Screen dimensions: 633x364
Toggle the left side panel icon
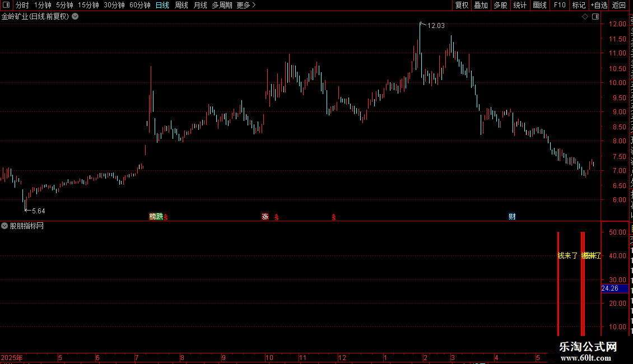pos(6,5)
